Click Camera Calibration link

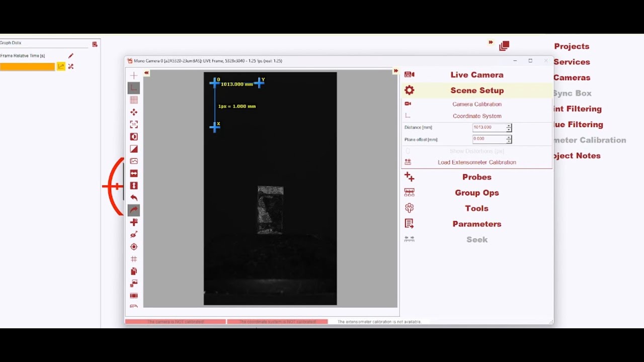(477, 104)
